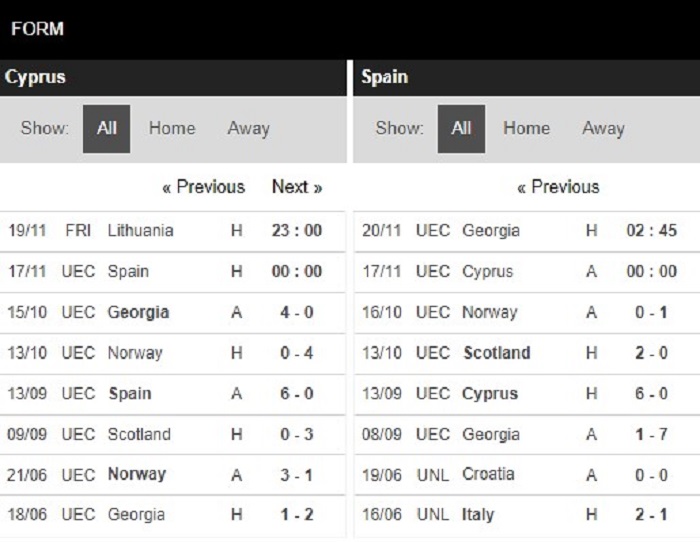Go to Next page in Cyprus list

(297, 187)
